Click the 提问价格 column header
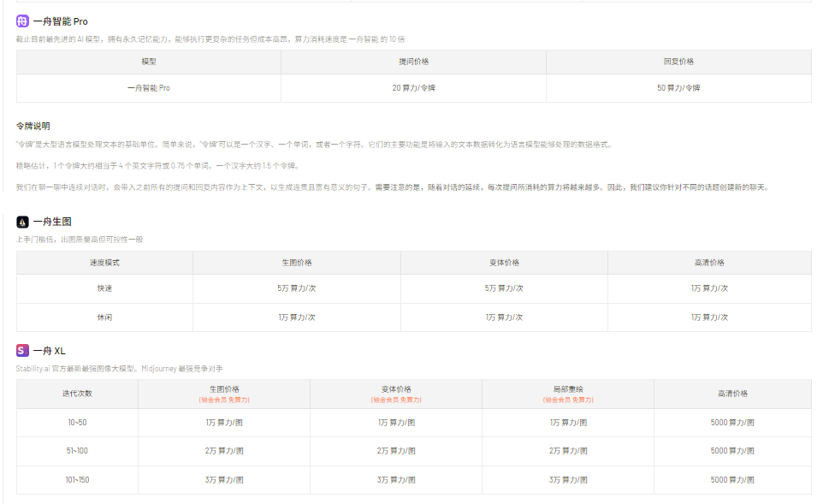 click(x=414, y=62)
